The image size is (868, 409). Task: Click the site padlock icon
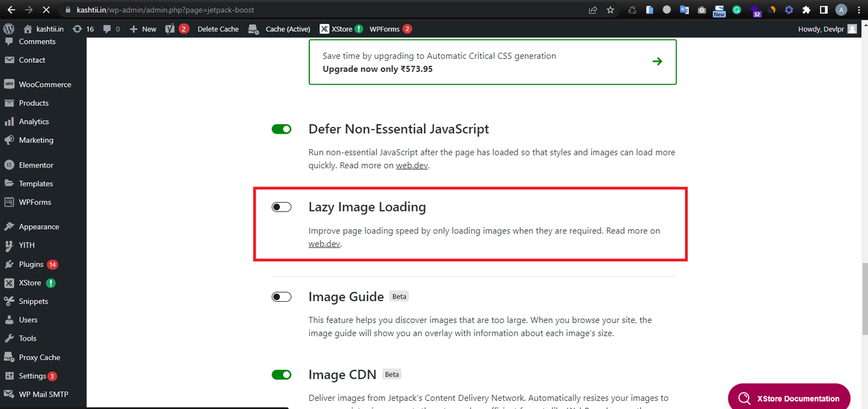[x=68, y=10]
